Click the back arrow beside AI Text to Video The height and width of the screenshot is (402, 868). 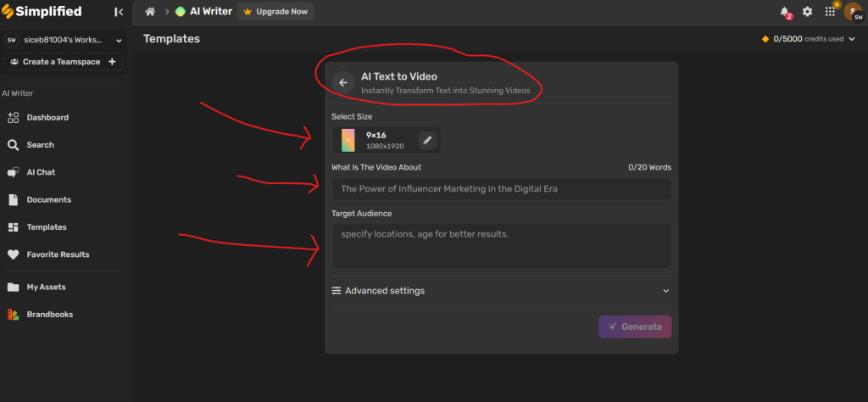(343, 82)
